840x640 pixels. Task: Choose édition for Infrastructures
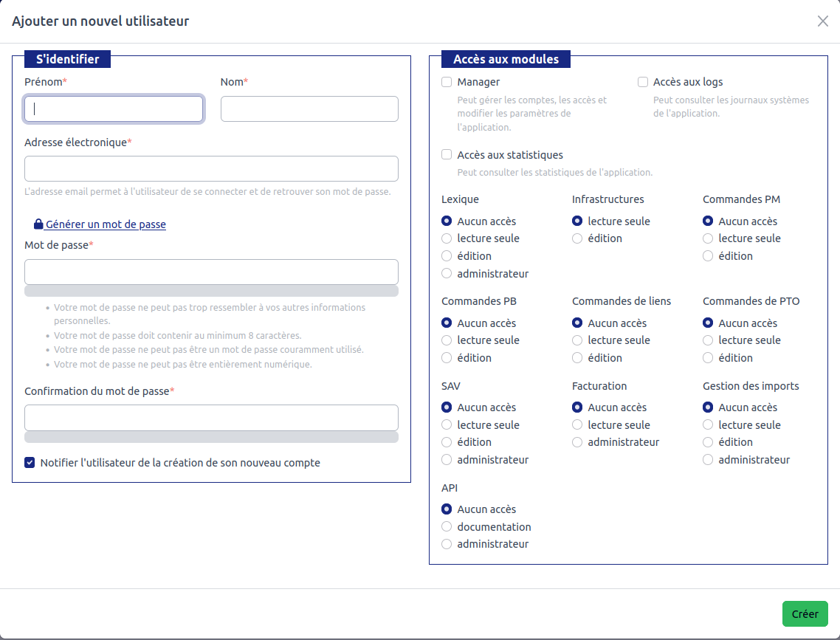point(576,238)
